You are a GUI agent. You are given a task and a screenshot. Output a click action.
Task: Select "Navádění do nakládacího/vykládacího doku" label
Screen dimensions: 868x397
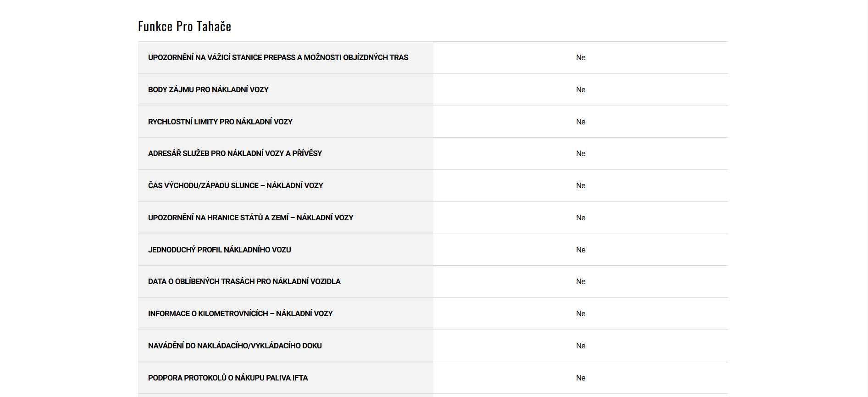235,346
